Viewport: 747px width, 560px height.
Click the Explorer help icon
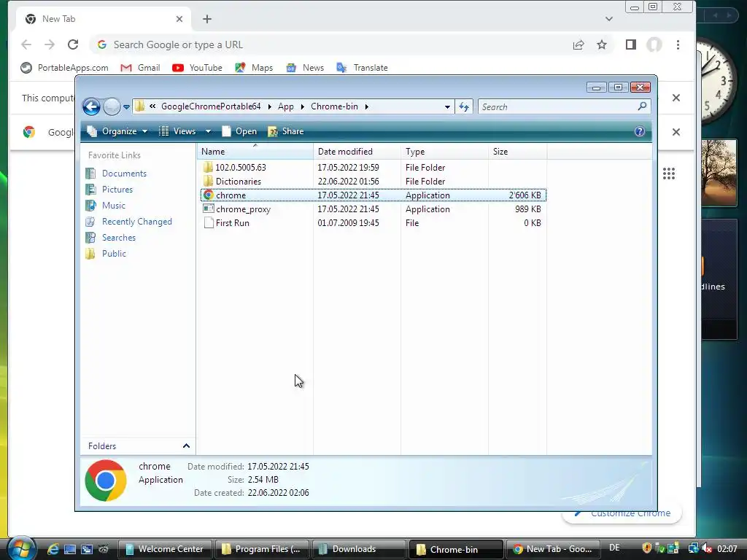pyautogui.click(x=639, y=131)
